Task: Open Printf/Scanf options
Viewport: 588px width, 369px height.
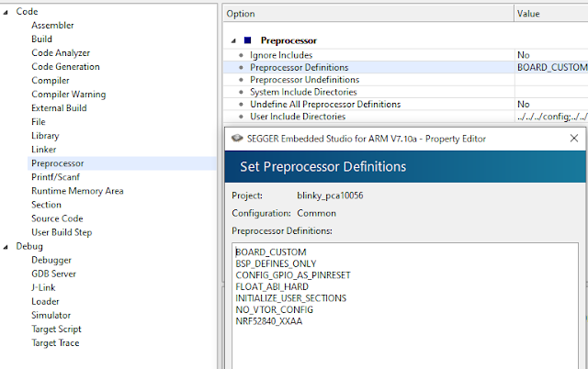Action: (x=55, y=177)
